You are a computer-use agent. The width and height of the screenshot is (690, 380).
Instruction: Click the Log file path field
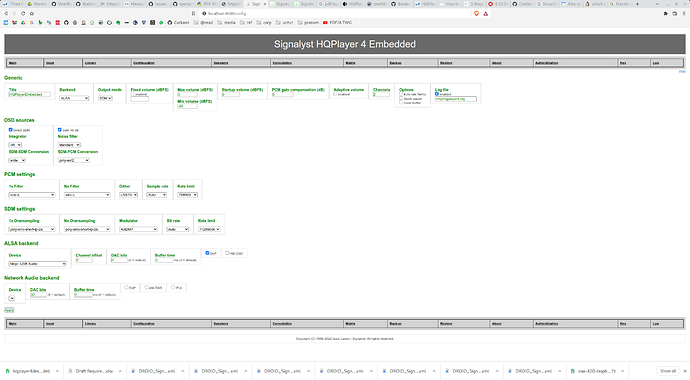(455, 99)
